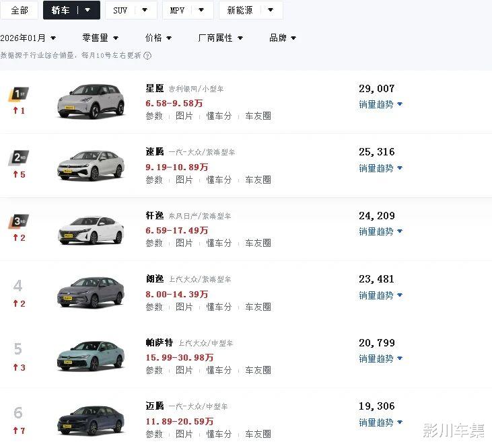Switch to the SUV tab

pos(131,10)
